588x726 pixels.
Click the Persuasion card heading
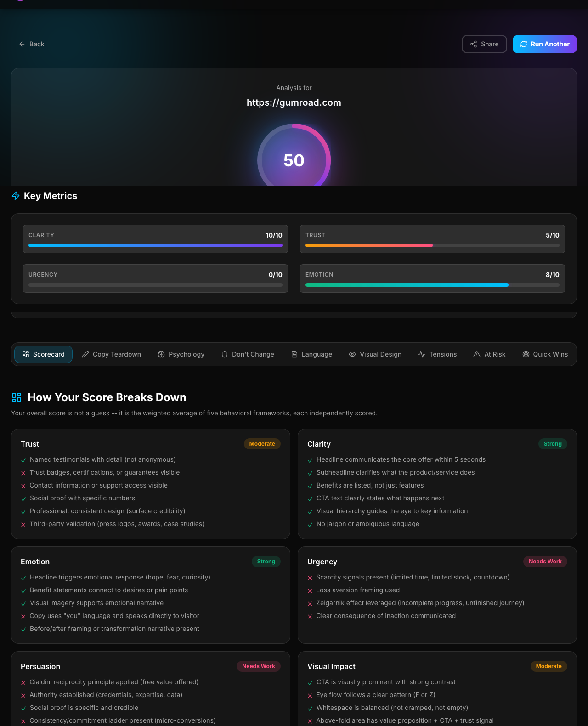(x=40, y=666)
